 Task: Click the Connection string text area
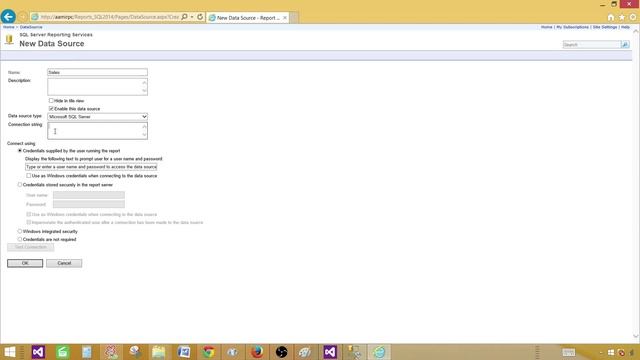[98, 131]
